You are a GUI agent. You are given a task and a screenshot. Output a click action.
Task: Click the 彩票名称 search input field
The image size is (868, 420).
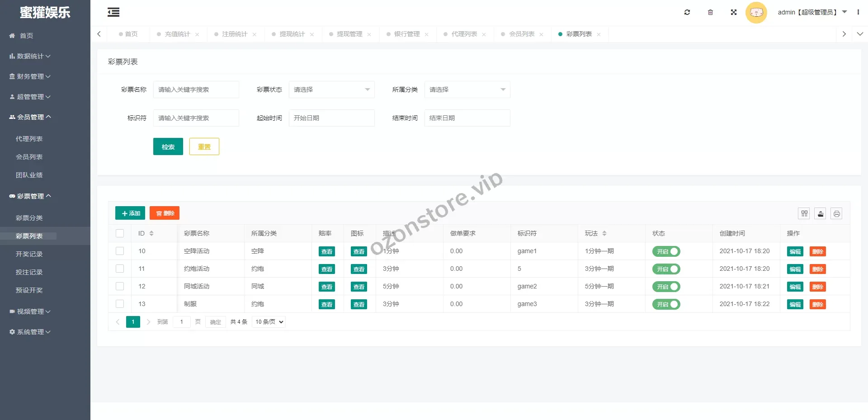(196, 90)
